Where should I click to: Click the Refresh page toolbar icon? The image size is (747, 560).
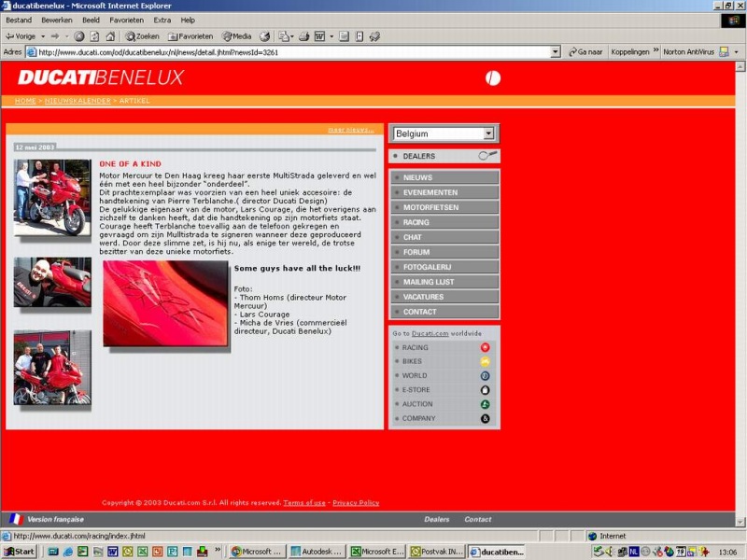(95, 36)
